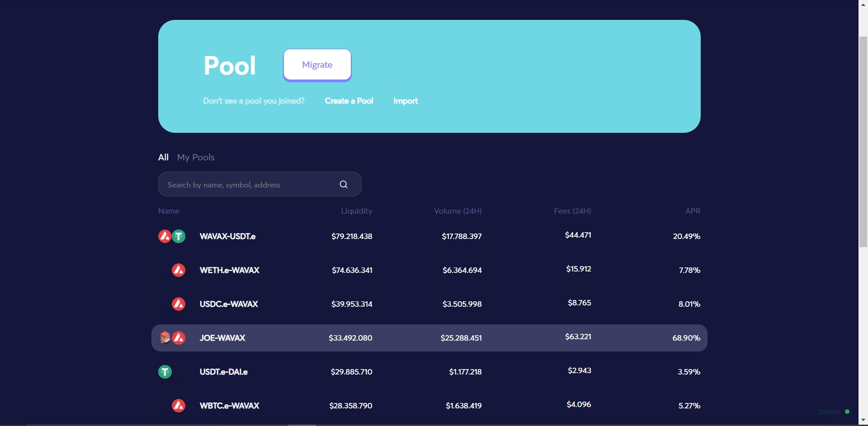Click APR value 68.90%

[686, 338]
